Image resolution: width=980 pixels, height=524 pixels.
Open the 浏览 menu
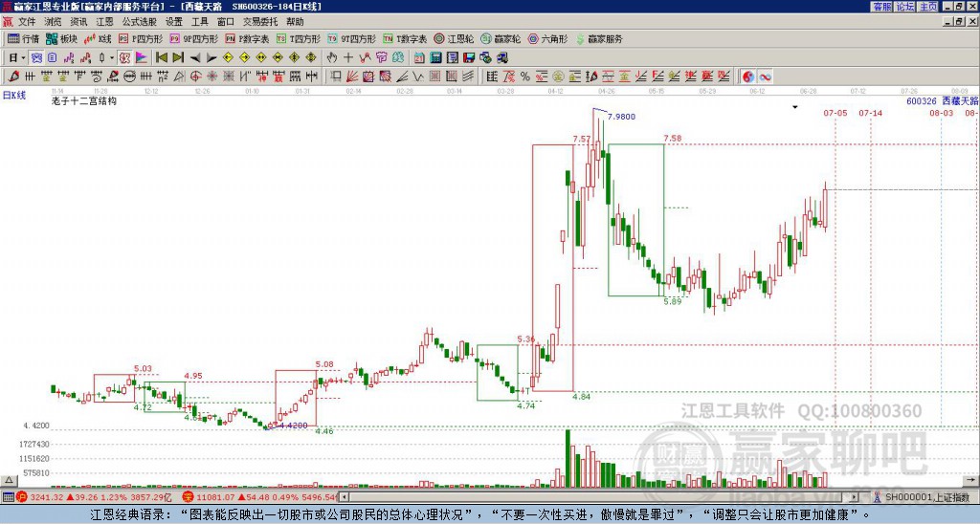pos(54,22)
